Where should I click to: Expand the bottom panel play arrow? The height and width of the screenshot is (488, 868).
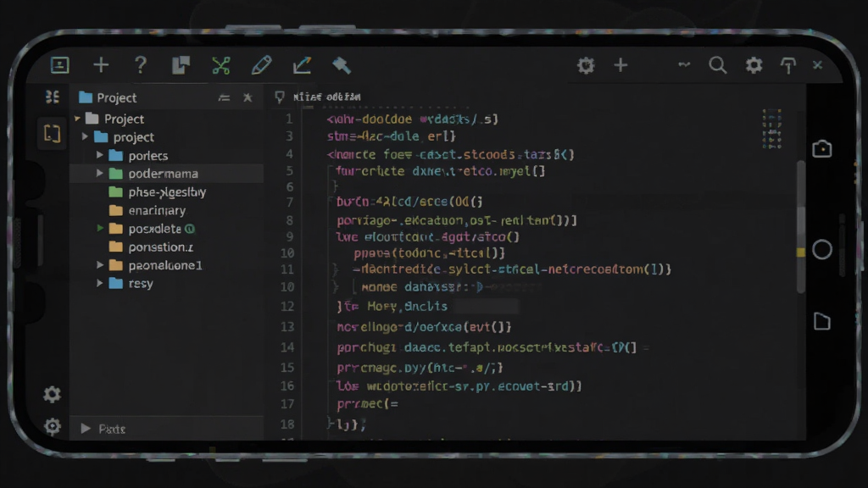(x=86, y=428)
